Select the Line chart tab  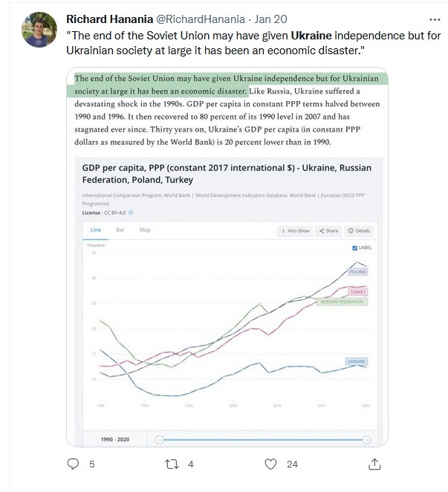coord(96,230)
